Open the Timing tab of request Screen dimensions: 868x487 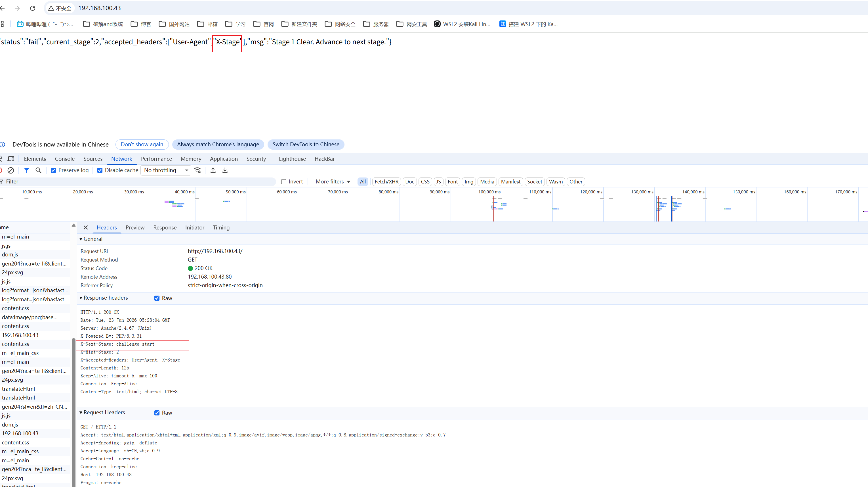[x=221, y=228]
